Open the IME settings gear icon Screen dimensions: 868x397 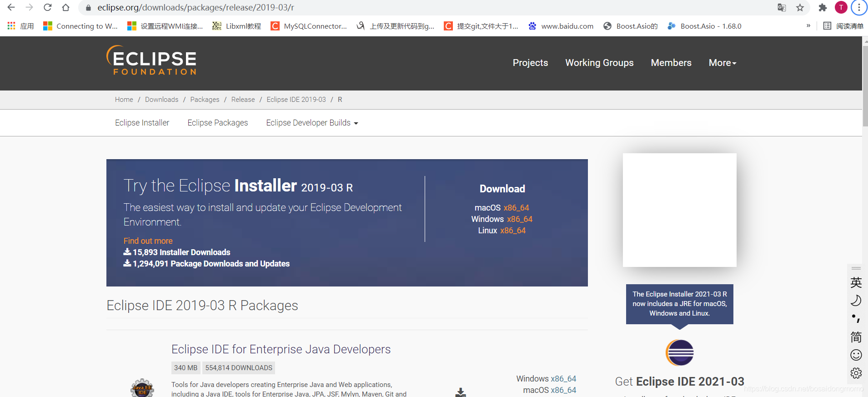[x=856, y=373]
